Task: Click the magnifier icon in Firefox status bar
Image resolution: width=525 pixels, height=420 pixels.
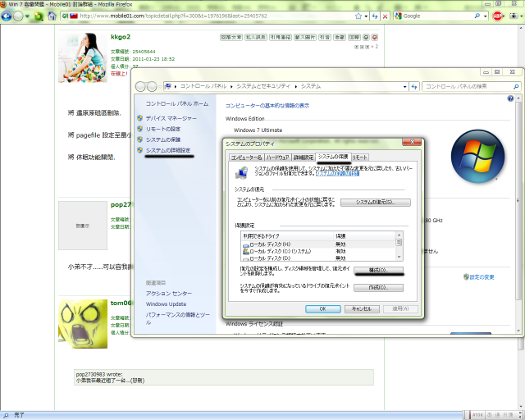Action: click(x=6, y=415)
